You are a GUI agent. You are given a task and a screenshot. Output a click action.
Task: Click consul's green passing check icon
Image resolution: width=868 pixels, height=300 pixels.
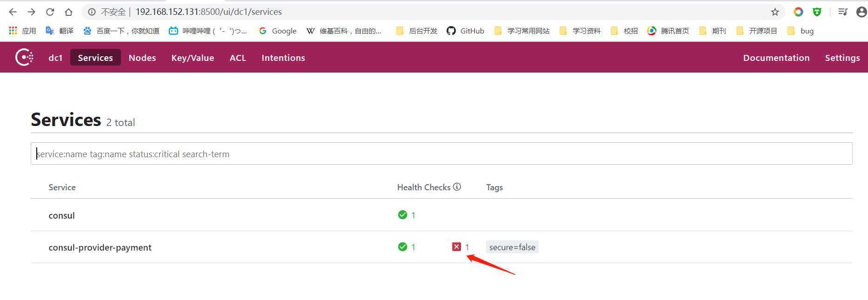tap(402, 214)
